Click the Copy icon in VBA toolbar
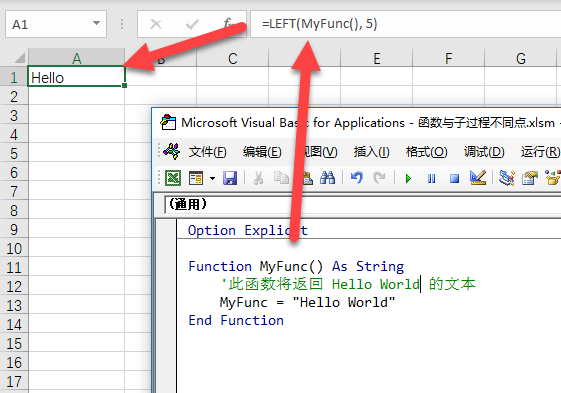This screenshot has width=561, height=393. (281, 178)
